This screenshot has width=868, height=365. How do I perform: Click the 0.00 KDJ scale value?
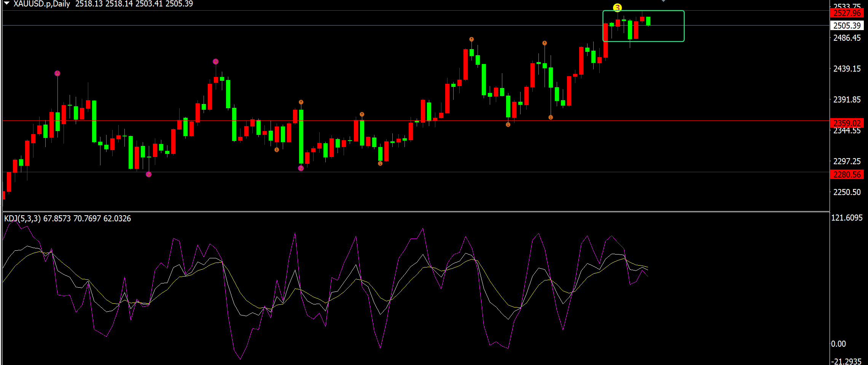point(838,344)
